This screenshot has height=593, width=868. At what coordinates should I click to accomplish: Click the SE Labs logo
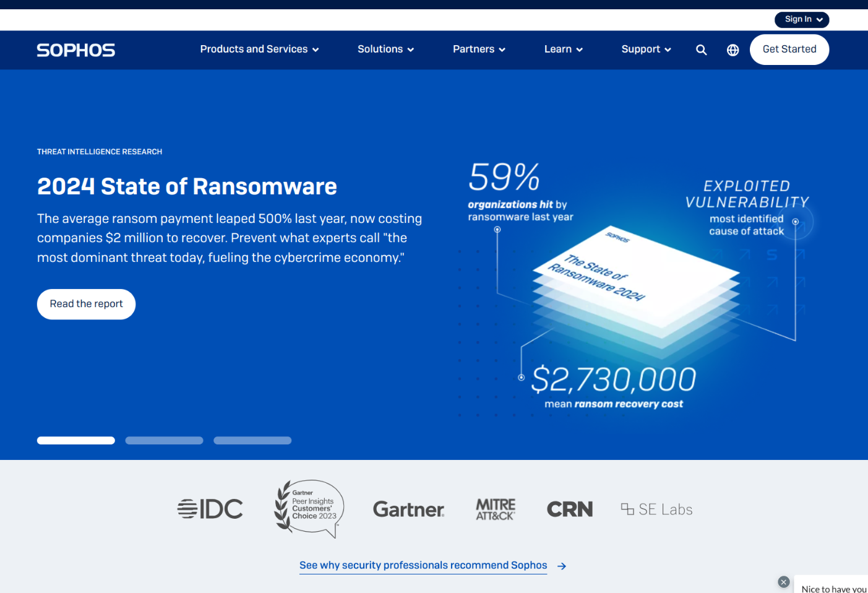click(x=656, y=509)
